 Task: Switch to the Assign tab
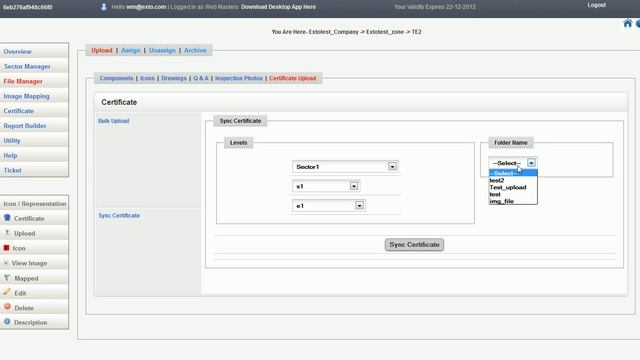131,50
